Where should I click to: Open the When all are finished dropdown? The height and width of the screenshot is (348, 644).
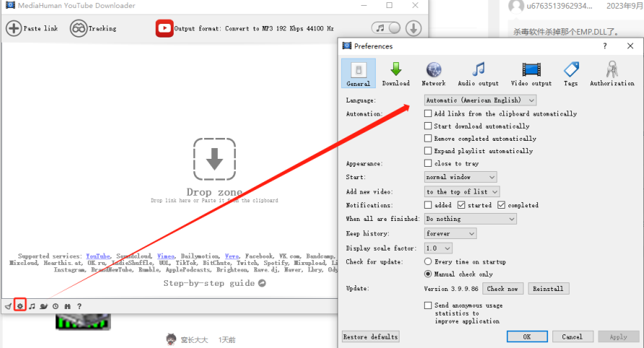(470, 219)
